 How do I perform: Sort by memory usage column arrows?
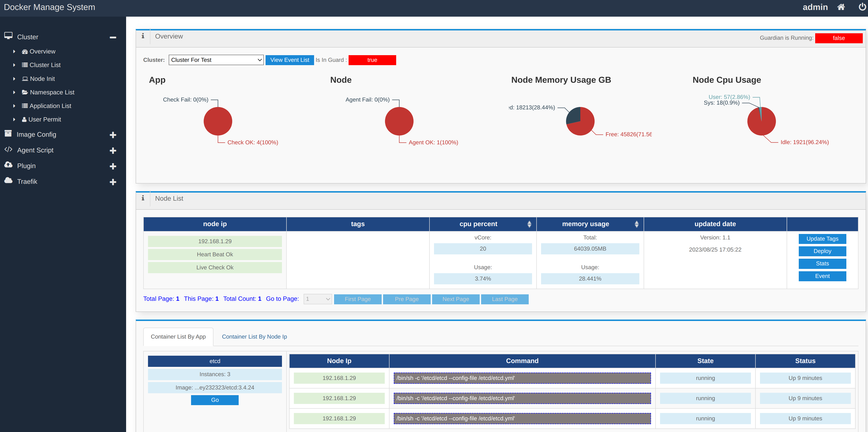click(x=636, y=224)
